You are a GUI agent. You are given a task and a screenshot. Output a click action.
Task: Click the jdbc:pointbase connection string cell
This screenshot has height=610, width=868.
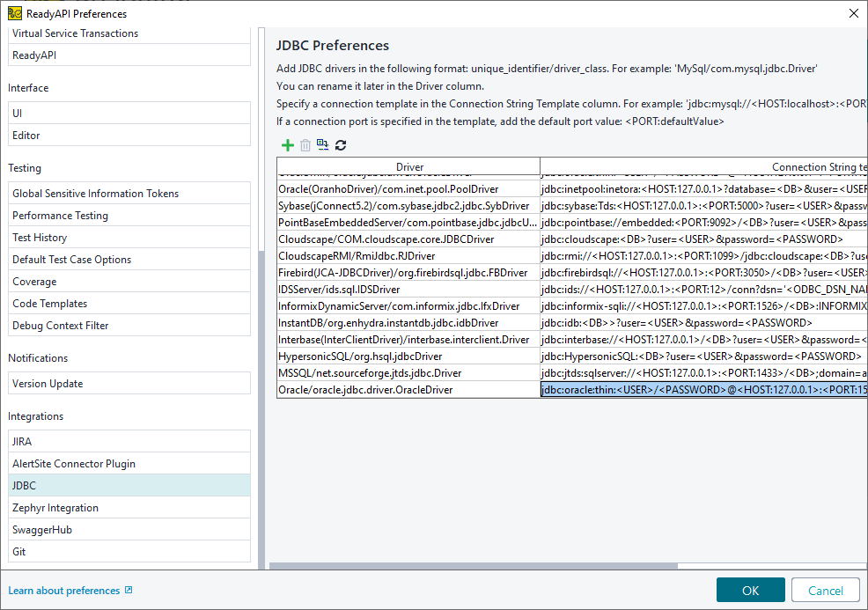pyautogui.click(x=704, y=223)
